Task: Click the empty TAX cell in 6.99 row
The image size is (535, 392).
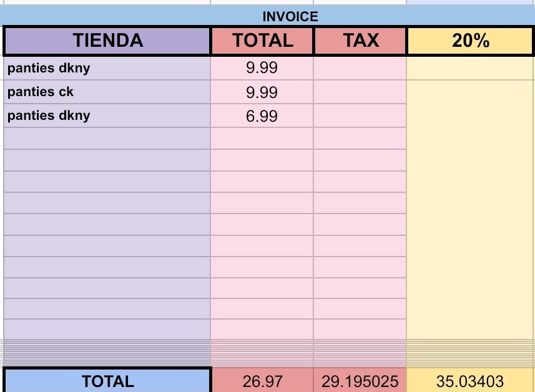Action: (360, 116)
